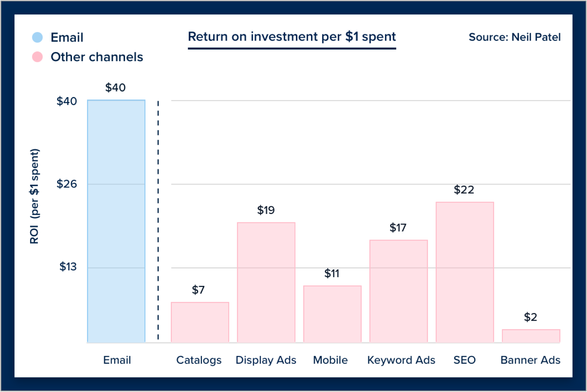Screen dimensions: 587x392
Task: Click the $19 label above Display Ads
Action: tap(266, 210)
